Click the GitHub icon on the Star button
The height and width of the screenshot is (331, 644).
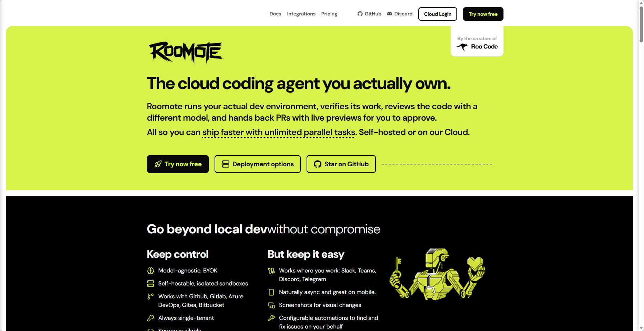pos(318,164)
